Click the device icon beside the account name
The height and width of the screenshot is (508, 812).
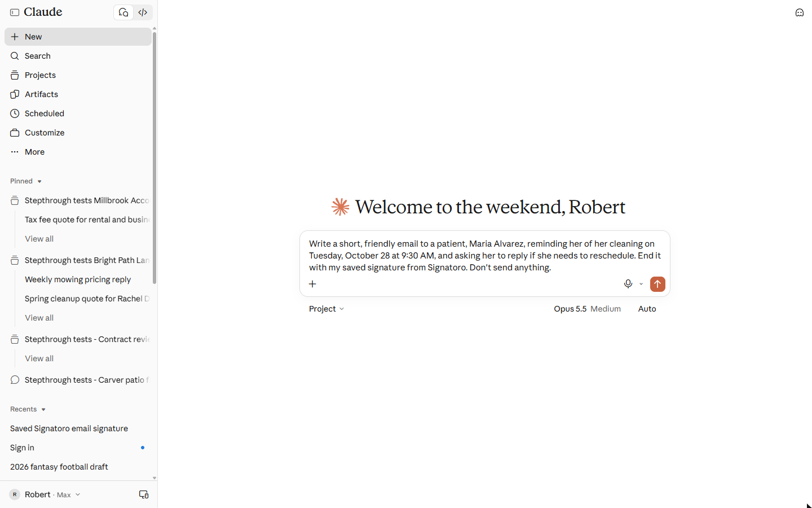144,494
